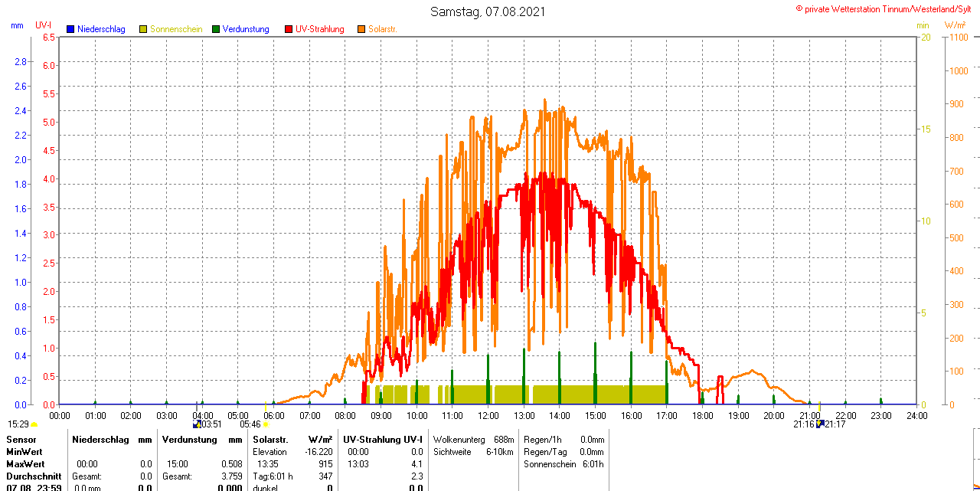Click the moon icon next to 03:51
This screenshot has width=980, height=491.
coord(196,424)
